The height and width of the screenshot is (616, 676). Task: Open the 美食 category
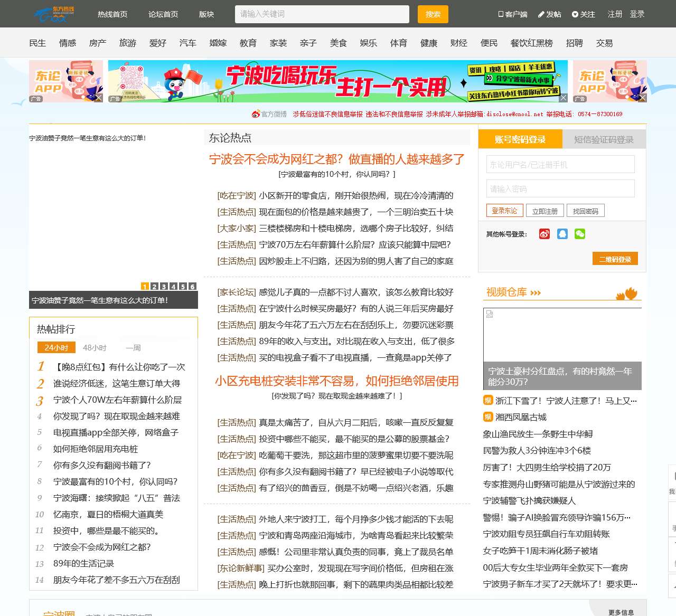[339, 43]
